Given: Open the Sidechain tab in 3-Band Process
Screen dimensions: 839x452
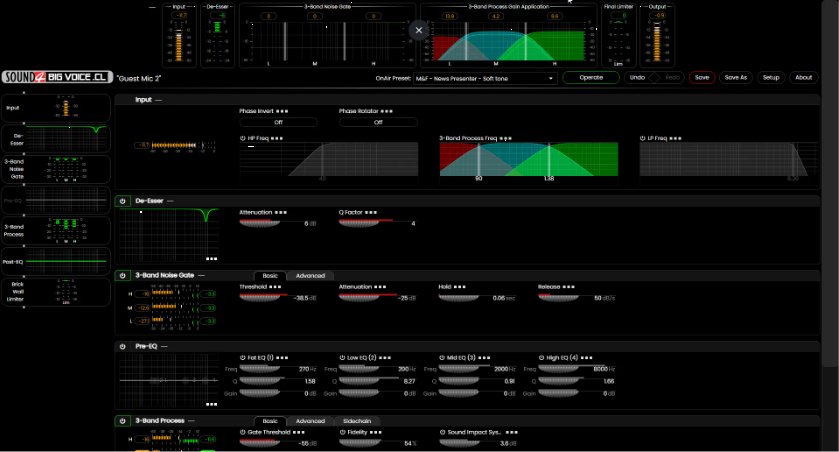Looking at the screenshot, I should click(357, 421).
